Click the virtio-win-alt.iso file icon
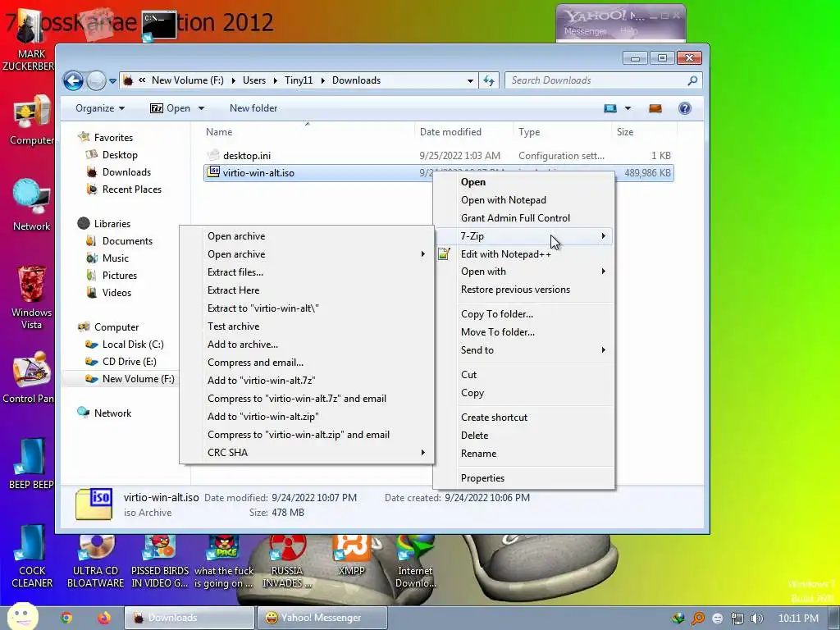The height and width of the screenshot is (630, 840). coord(213,172)
